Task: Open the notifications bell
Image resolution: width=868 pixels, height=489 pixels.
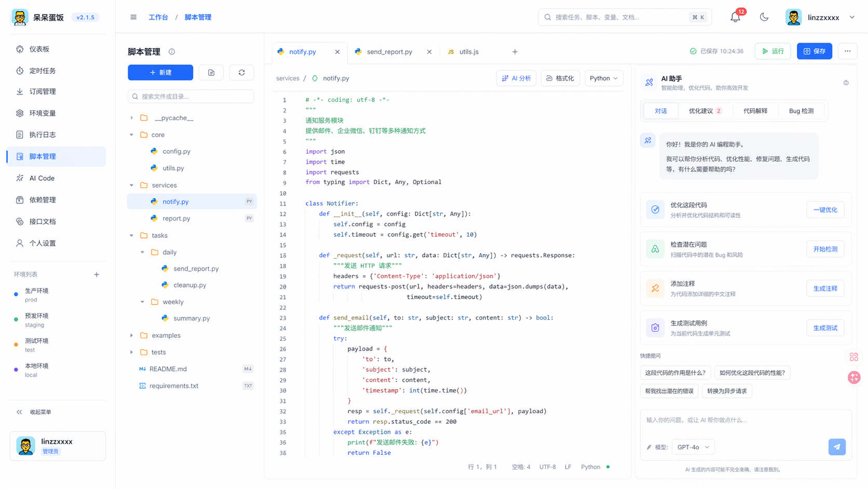Action: coord(735,17)
